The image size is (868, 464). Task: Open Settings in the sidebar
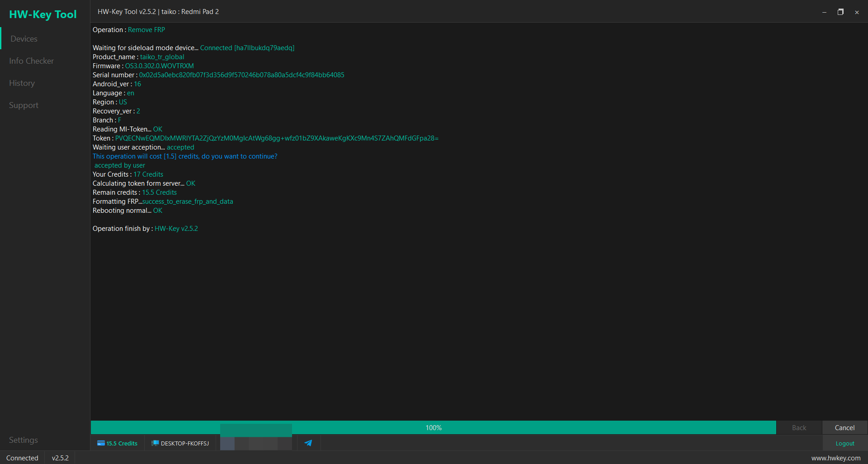pos(24,440)
